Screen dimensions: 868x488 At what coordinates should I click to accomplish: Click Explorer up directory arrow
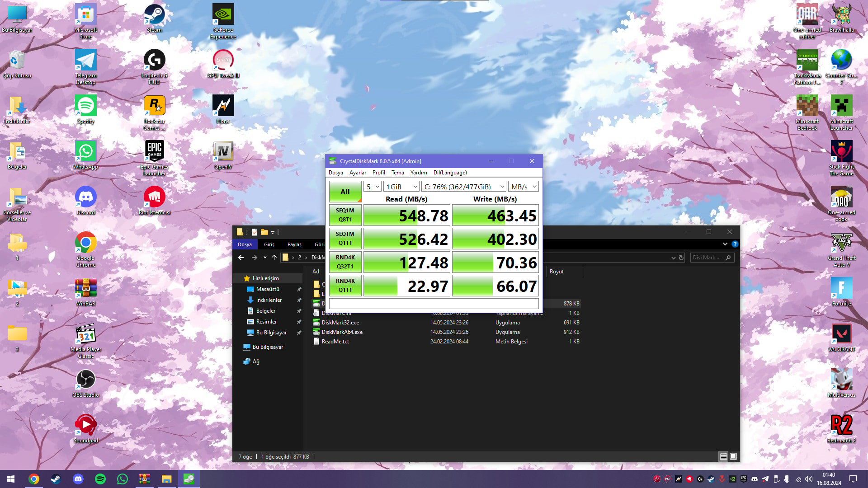click(x=274, y=258)
